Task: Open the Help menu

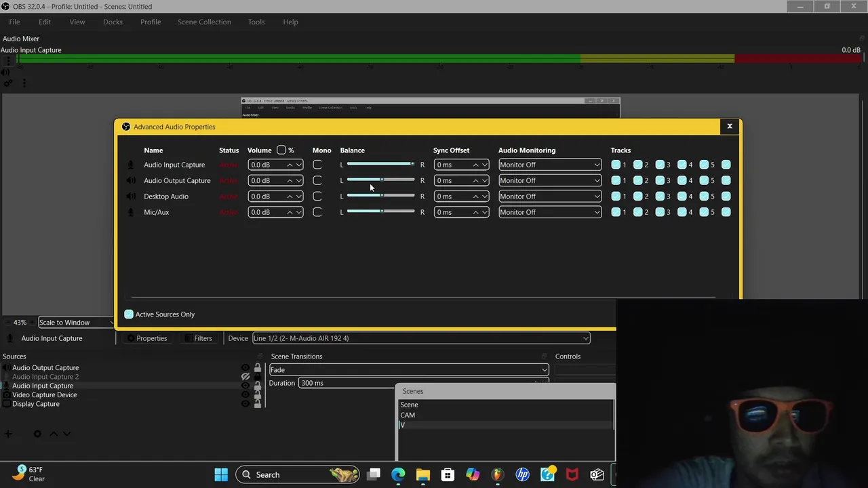Action: tap(290, 22)
